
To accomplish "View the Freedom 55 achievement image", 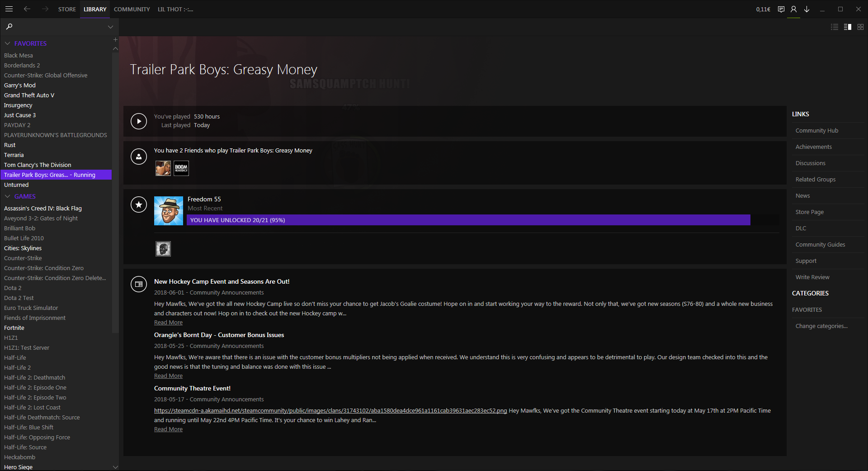I will coord(169,211).
